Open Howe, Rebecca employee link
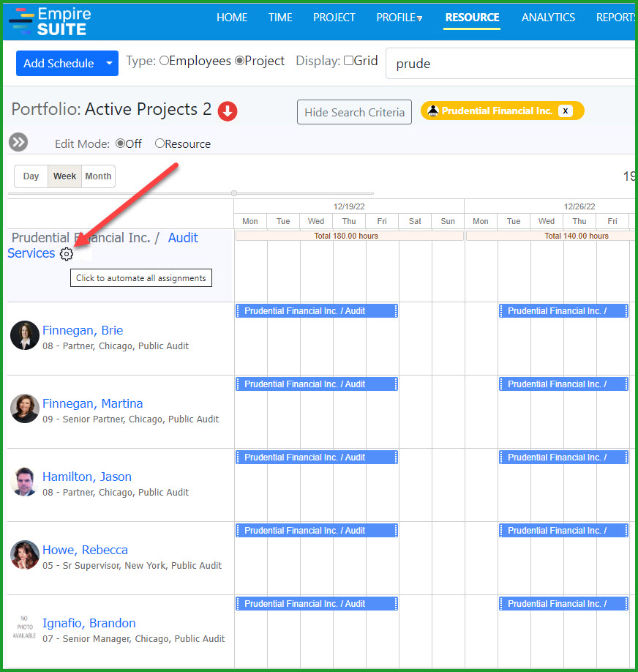Image resolution: width=638 pixels, height=672 pixels. 86,550
